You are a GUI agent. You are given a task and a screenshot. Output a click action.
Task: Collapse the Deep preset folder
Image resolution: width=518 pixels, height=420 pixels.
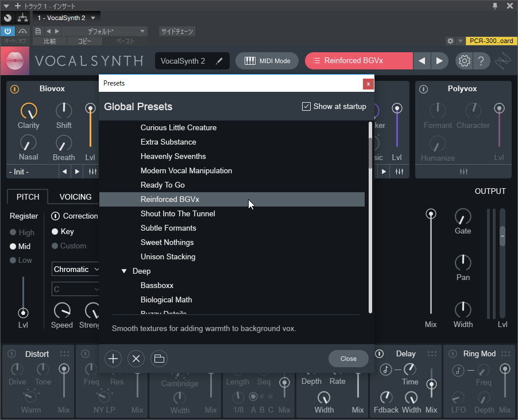point(124,271)
